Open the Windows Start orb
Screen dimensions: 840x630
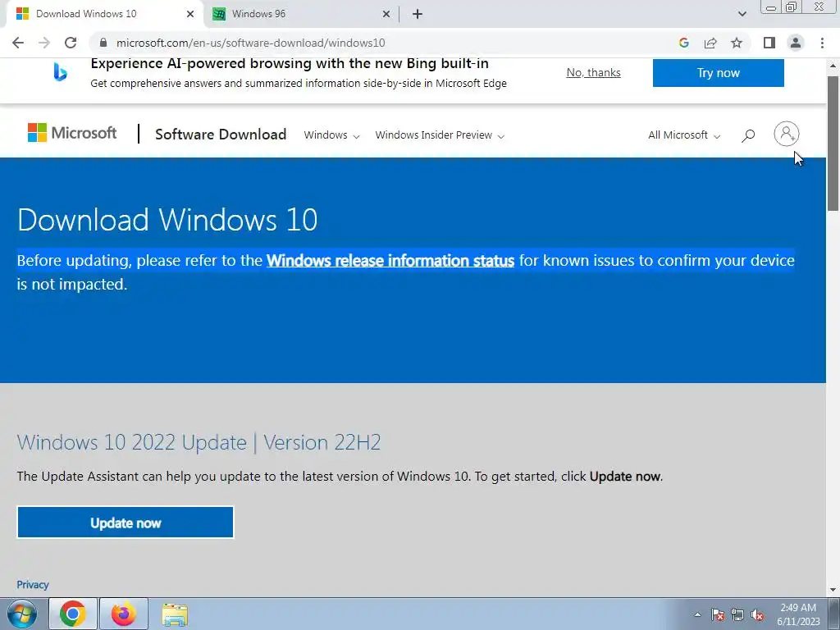(22, 614)
